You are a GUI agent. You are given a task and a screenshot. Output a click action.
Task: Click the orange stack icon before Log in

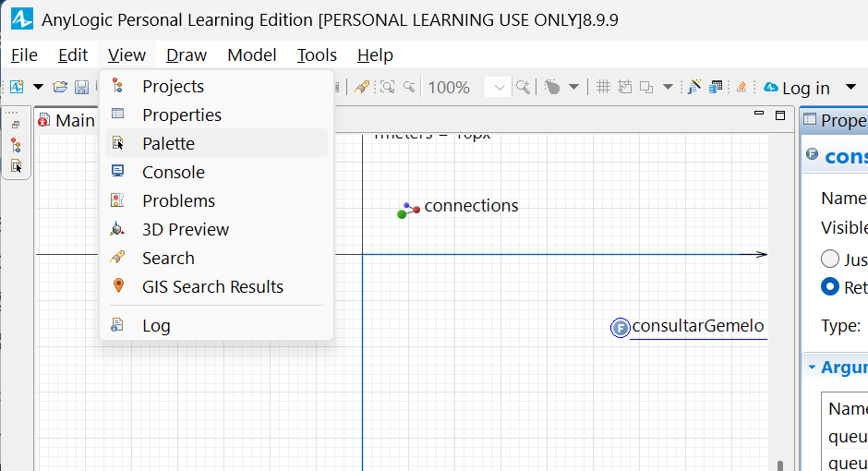[x=741, y=87]
